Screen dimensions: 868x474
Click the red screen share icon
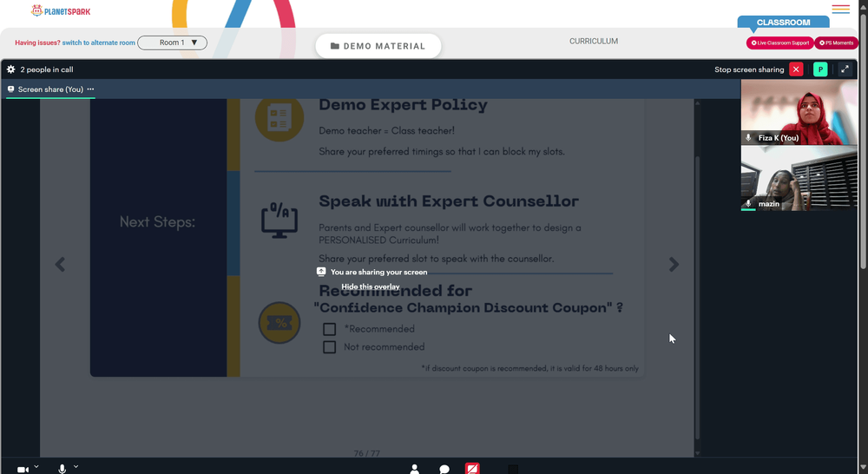point(472,469)
